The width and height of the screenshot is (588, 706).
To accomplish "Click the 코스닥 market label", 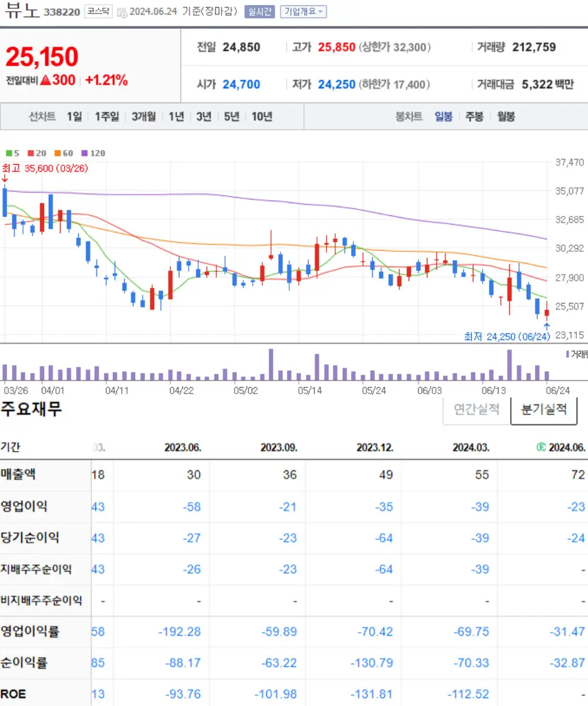I will tap(98, 12).
